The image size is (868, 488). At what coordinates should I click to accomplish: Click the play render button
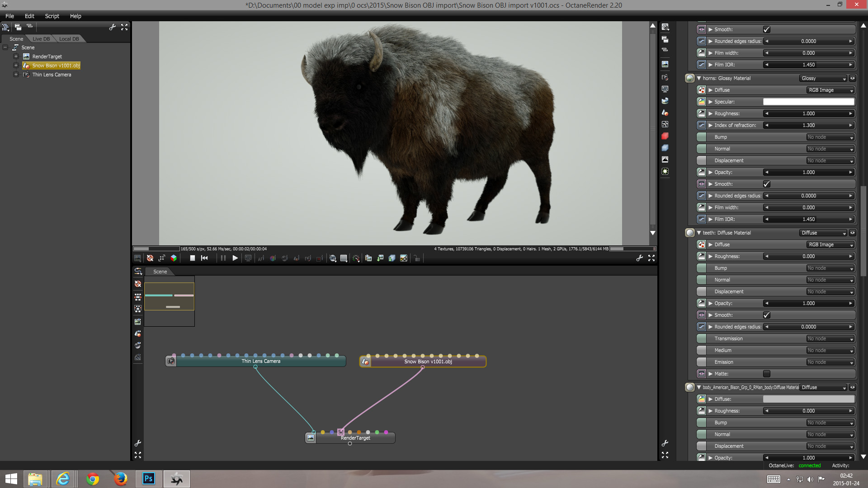[235, 258]
